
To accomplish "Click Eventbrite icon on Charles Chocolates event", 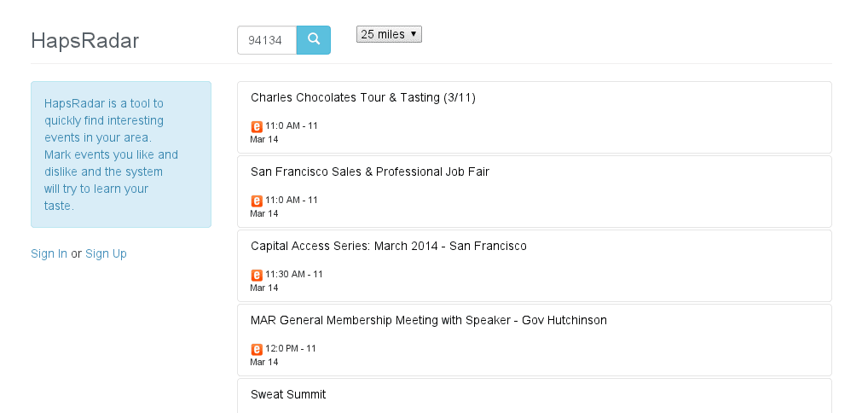I will tap(257, 126).
